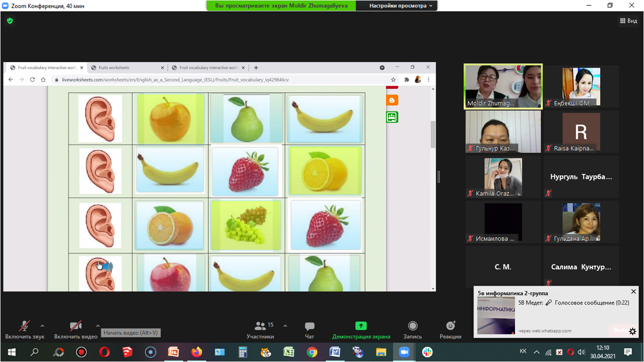The width and height of the screenshot is (644, 362).
Task: Click the taskbar clock showing 12:10
Action: [603, 352]
